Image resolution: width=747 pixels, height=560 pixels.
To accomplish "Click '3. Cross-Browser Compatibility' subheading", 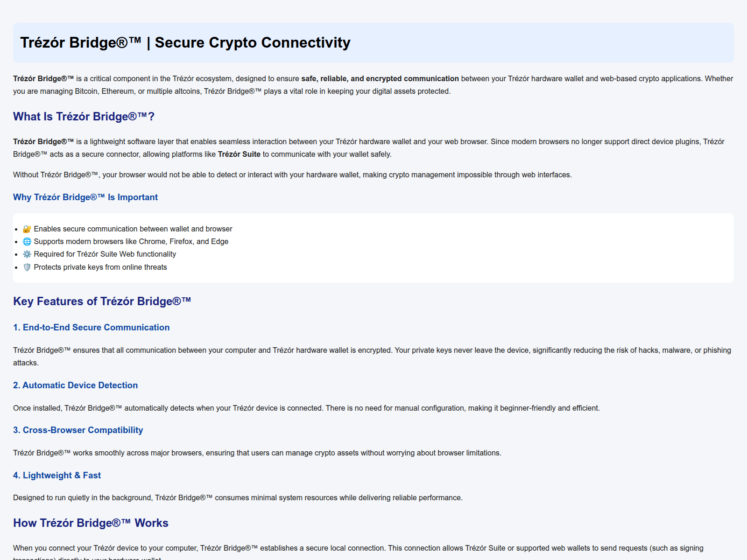I will coord(78,430).
